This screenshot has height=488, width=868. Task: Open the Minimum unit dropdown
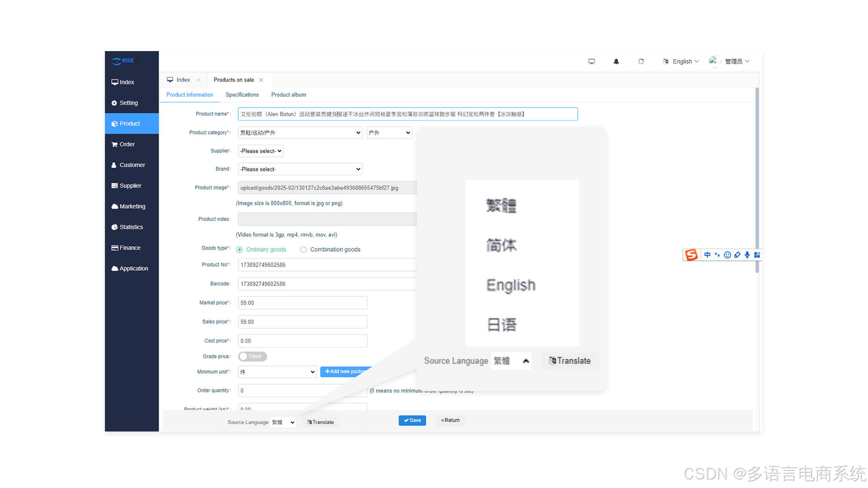point(277,372)
